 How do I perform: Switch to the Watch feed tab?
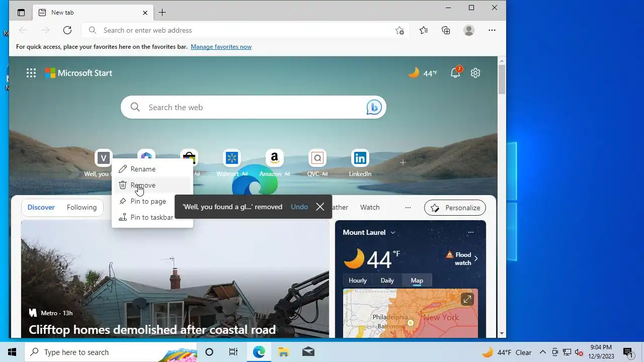click(370, 207)
